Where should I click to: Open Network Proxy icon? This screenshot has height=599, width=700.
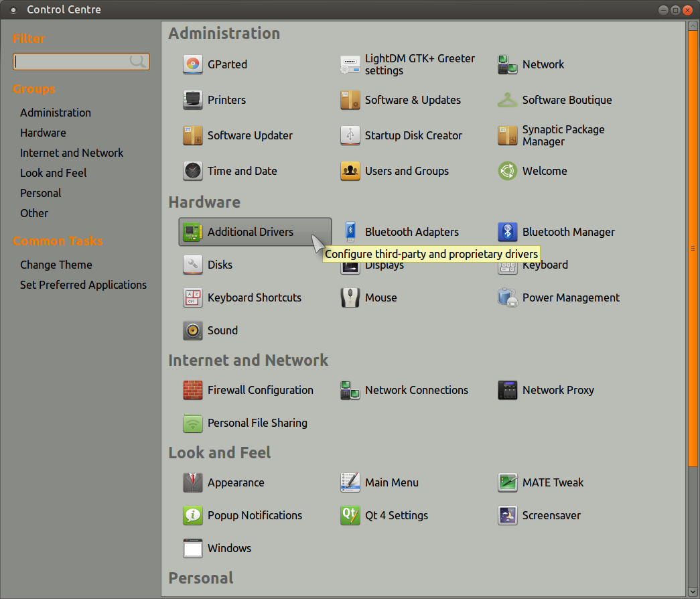click(508, 390)
